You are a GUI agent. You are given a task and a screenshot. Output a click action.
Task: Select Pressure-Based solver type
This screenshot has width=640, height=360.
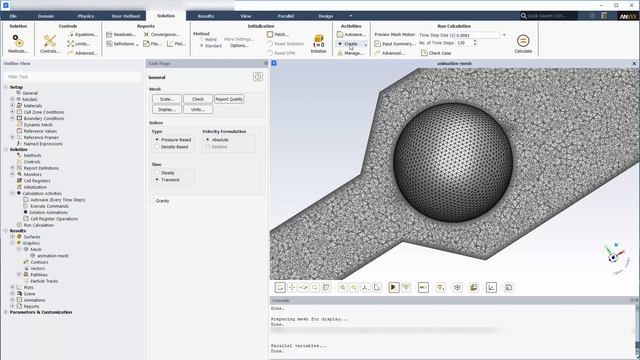(173, 140)
